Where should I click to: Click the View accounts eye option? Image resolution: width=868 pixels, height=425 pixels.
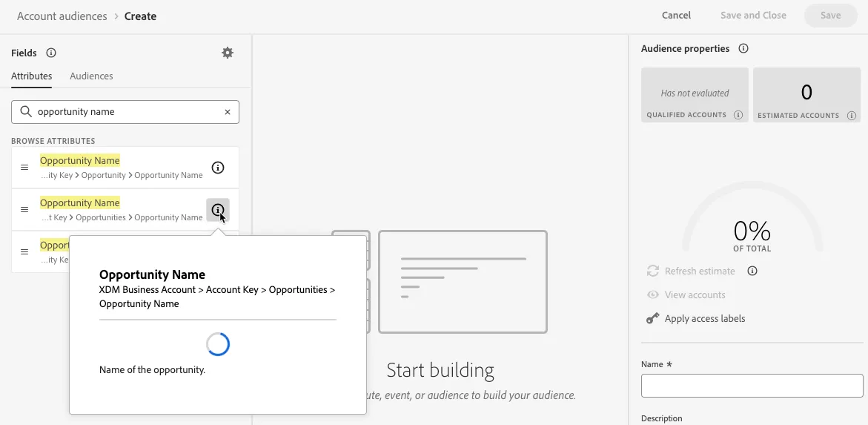(686, 294)
